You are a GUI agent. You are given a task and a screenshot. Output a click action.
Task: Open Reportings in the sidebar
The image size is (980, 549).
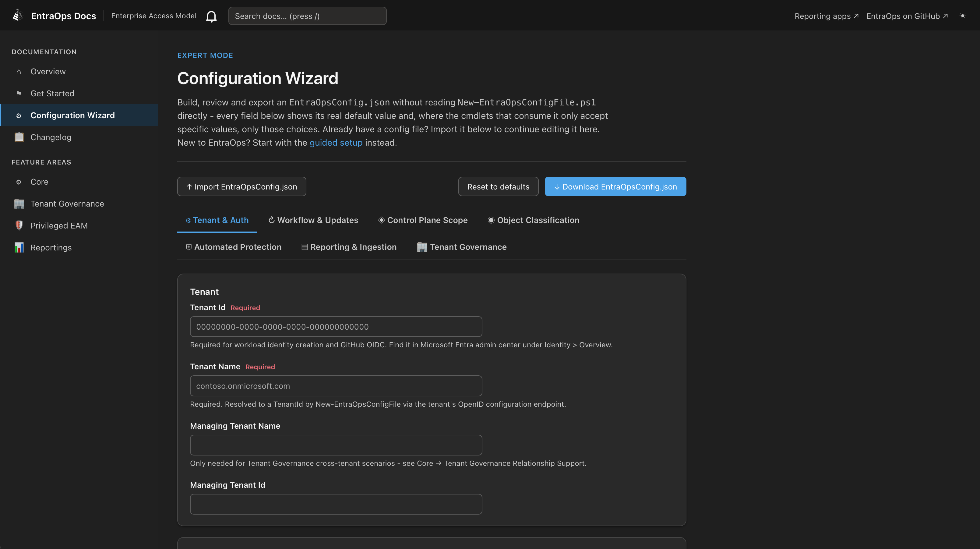pos(79,247)
